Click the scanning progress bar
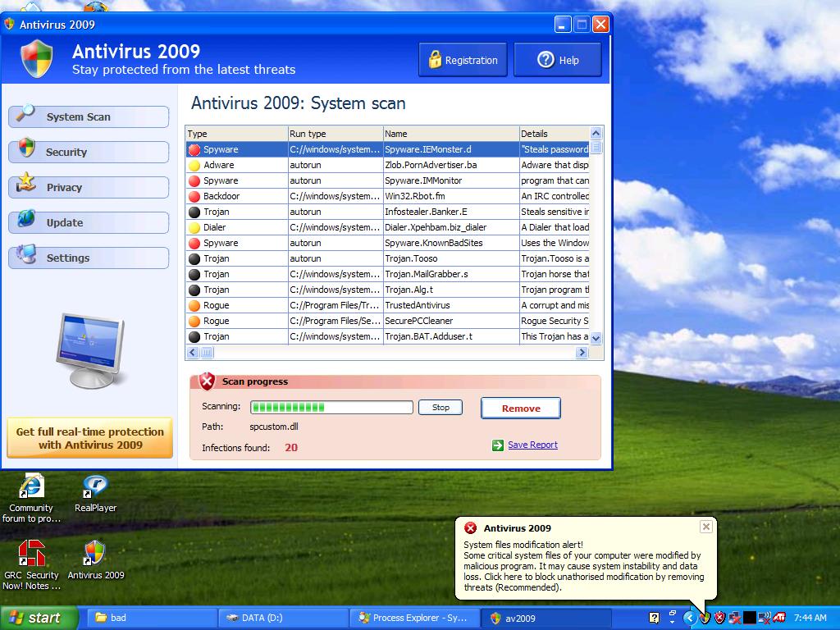 (x=331, y=407)
